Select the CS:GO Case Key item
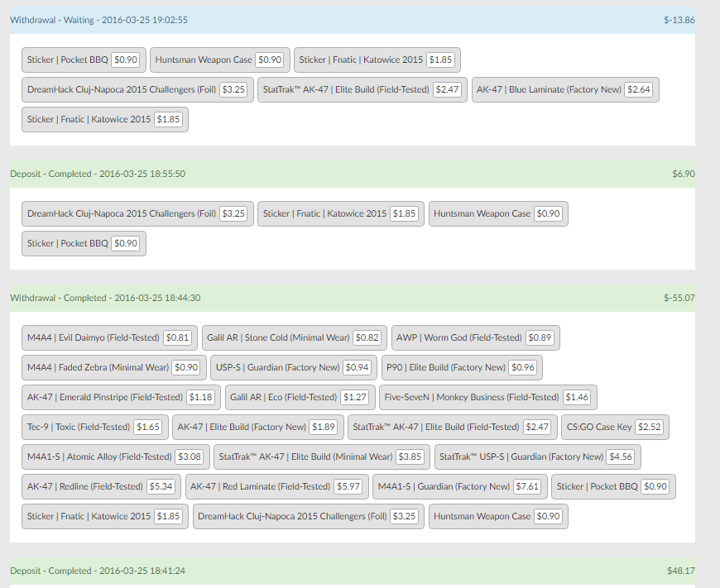This screenshot has height=588, width=720. (x=615, y=427)
